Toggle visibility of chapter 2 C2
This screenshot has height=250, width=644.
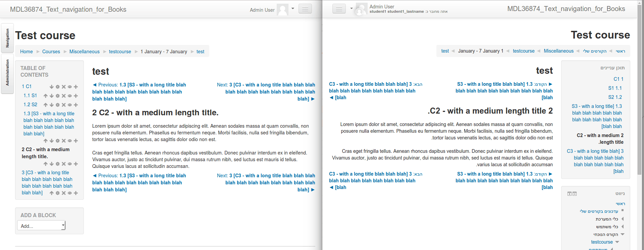point(70,164)
